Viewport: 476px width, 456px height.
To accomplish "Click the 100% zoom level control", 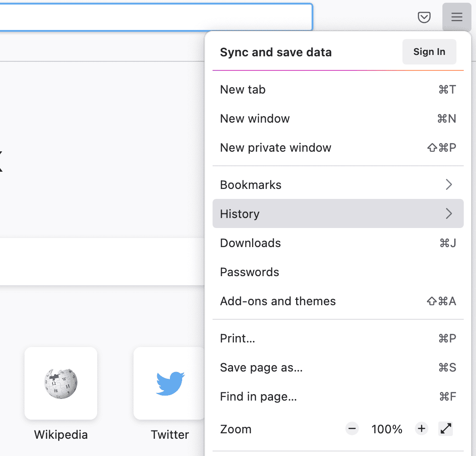I will click(387, 428).
